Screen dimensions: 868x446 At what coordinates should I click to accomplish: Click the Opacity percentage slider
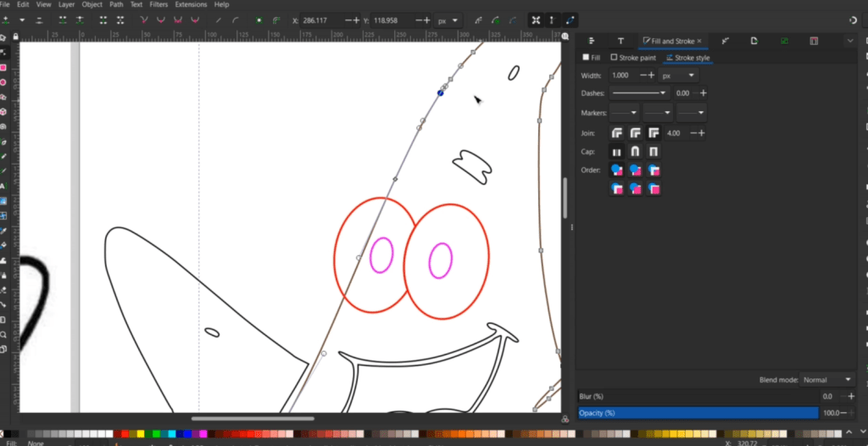click(x=698, y=413)
